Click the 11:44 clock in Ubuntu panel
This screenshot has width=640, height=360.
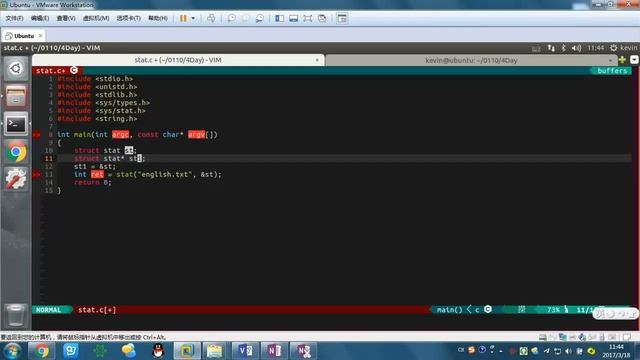tap(595, 48)
